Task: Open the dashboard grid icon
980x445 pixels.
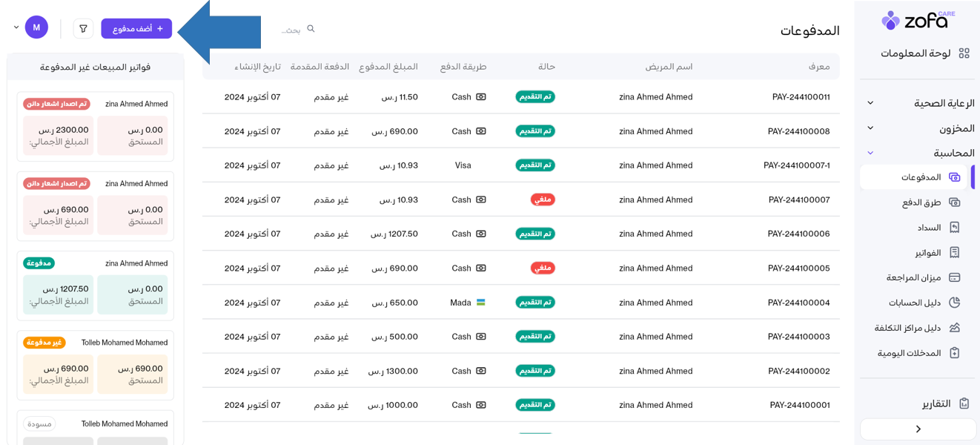Action: click(964, 53)
